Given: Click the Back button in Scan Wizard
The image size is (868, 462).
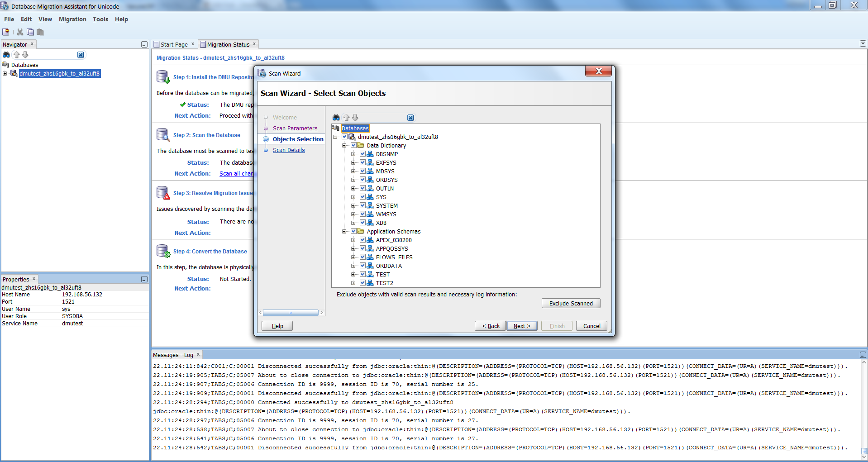Looking at the screenshot, I should click(x=491, y=326).
